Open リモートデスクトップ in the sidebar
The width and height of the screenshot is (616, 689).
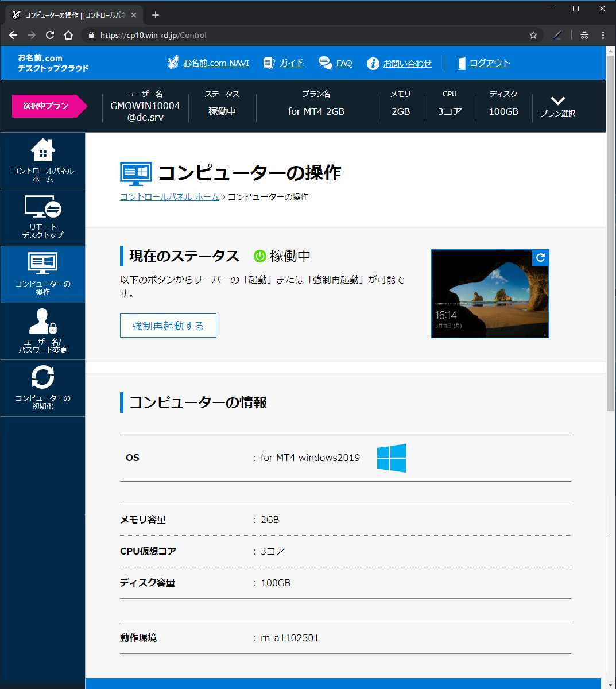tap(42, 218)
